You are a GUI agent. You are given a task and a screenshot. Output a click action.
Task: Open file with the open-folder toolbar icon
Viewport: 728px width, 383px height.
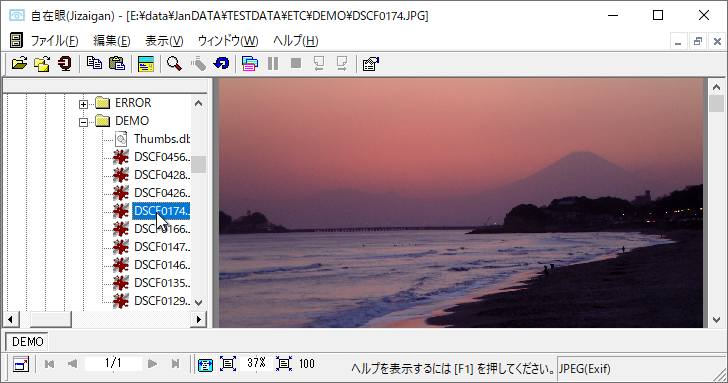[19, 64]
